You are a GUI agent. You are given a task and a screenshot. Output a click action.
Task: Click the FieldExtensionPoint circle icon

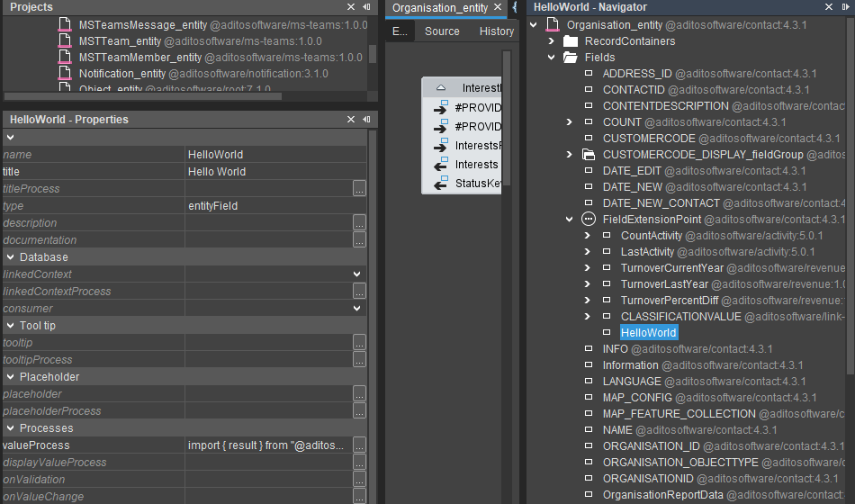(589, 220)
